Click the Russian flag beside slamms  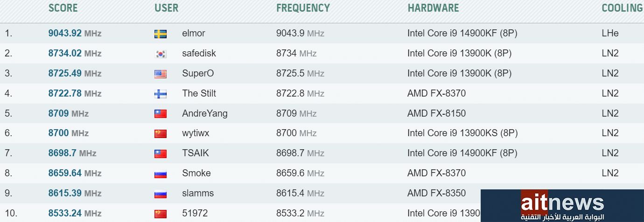(x=160, y=194)
